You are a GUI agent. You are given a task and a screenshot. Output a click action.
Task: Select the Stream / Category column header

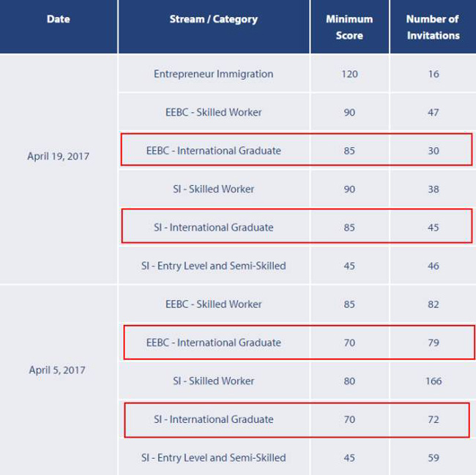pos(213,19)
